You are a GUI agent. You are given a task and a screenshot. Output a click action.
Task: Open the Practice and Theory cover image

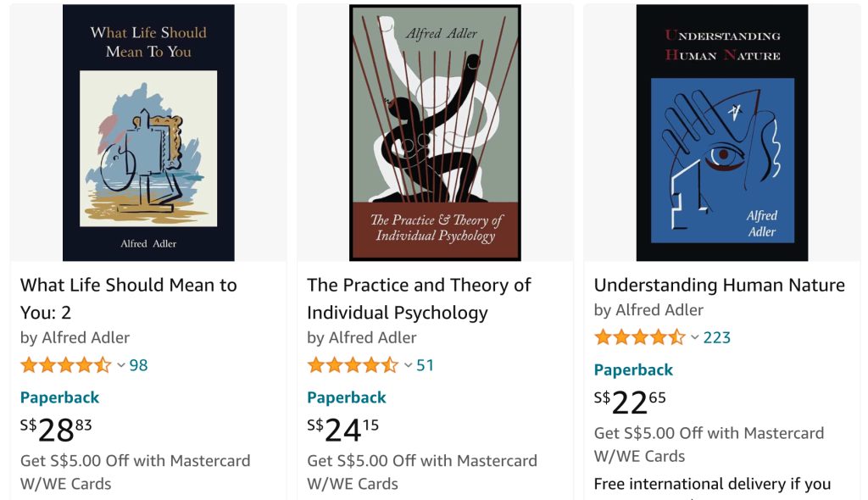pos(435,133)
